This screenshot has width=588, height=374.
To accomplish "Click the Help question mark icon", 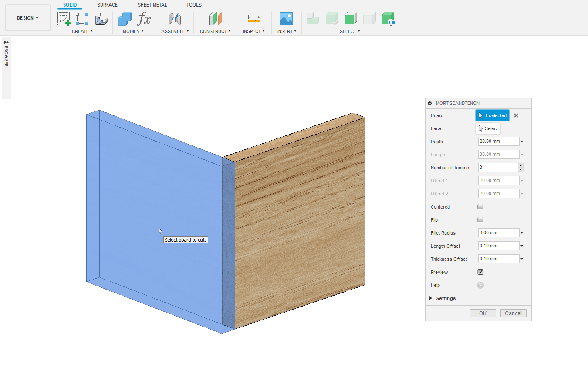I will click(x=480, y=285).
